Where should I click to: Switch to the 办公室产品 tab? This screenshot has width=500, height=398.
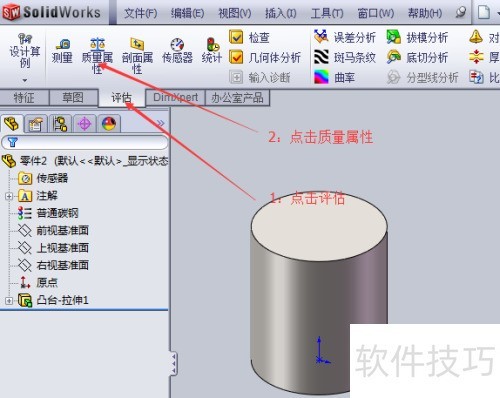click(x=237, y=98)
